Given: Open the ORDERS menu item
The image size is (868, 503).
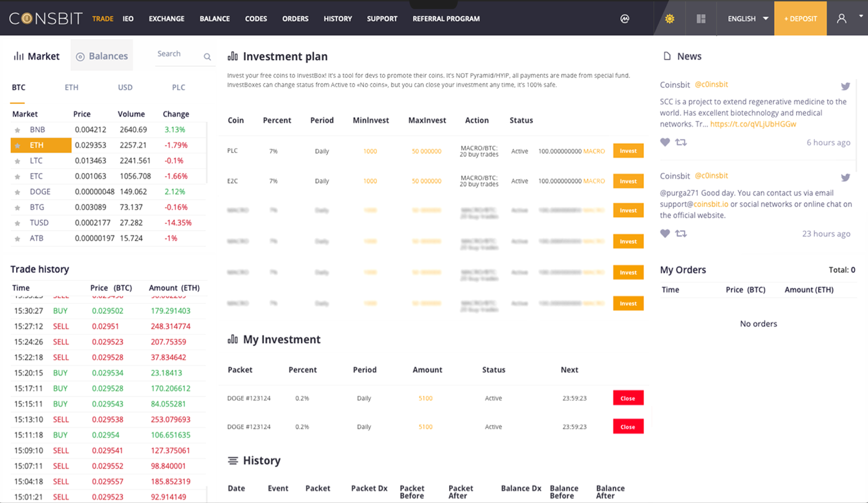Looking at the screenshot, I should 295,18.
